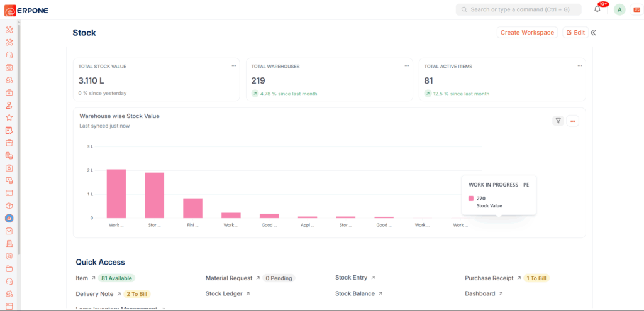Screen dimensions: 644x311
Task: Open the notifications bell icon
Action: click(597, 9)
